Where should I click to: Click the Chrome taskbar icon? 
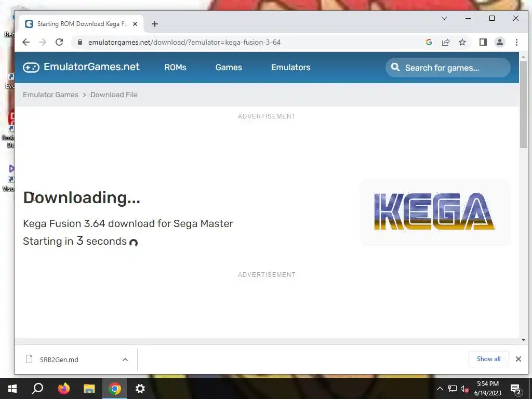tap(115, 389)
